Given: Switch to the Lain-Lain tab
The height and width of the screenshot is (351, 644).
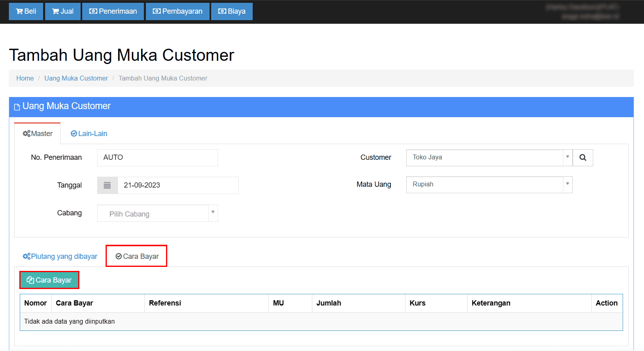Looking at the screenshot, I should (89, 134).
